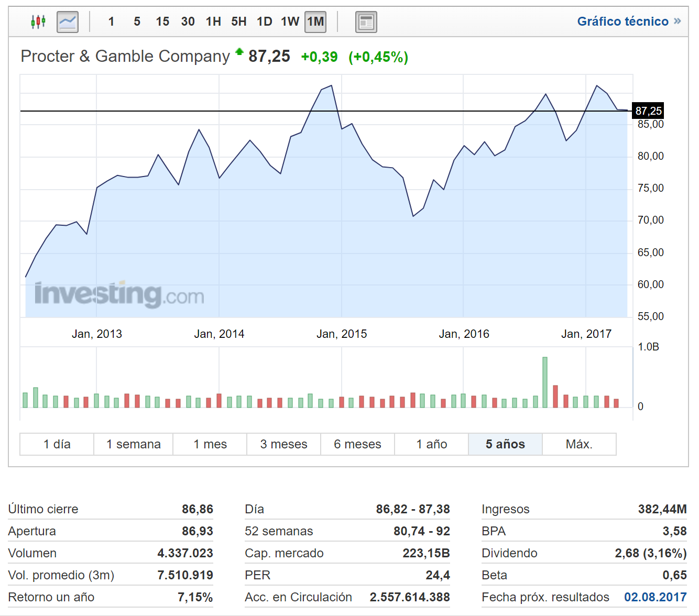The width and height of the screenshot is (699, 616).
Task: Set chart interval to 1 minute
Action: [111, 22]
